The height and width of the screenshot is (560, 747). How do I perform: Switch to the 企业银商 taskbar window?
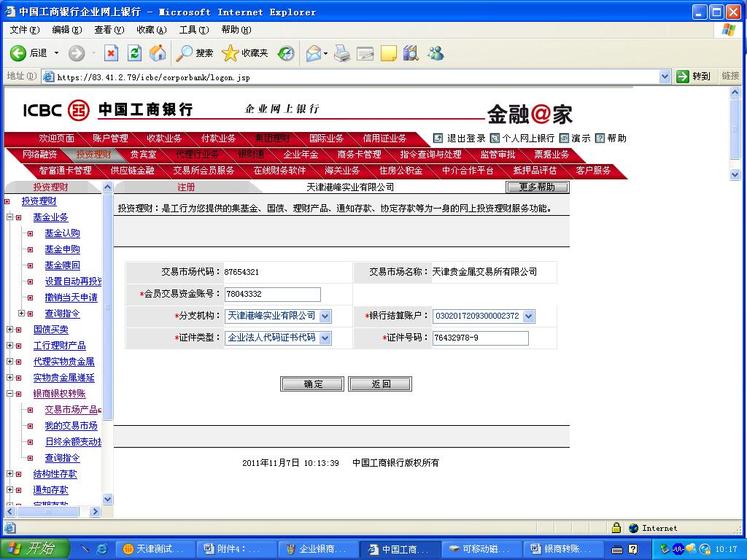tap(317, 549)
